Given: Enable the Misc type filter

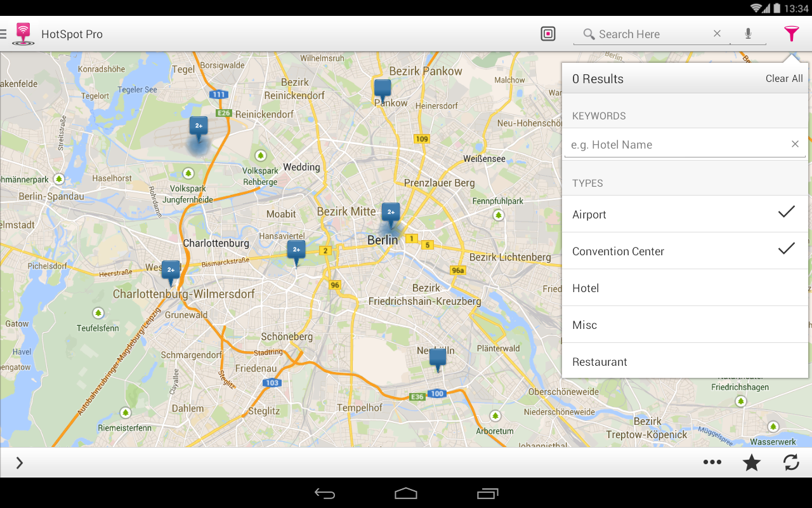Looking at the screenshot, I should coord(685,324).
